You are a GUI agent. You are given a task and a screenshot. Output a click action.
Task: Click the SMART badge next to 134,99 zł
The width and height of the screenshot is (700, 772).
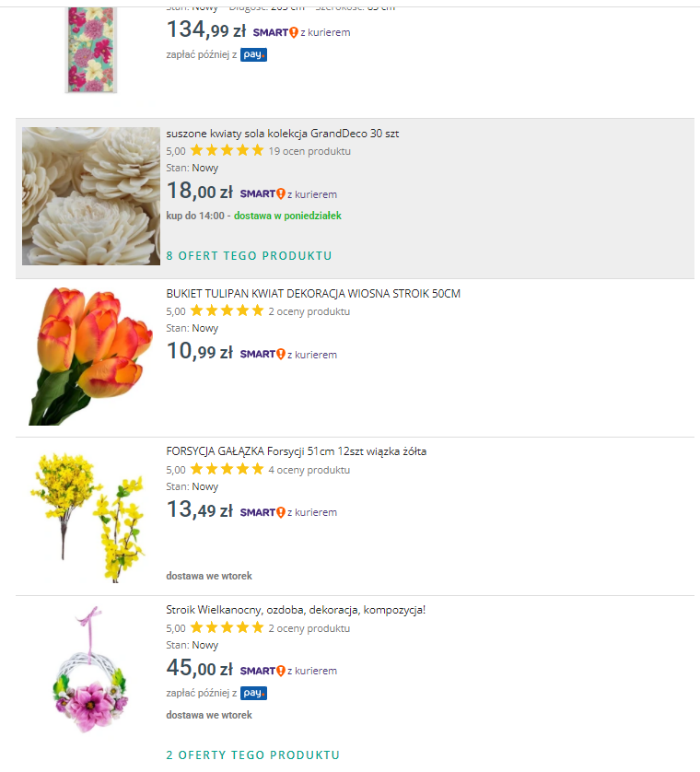275,32
